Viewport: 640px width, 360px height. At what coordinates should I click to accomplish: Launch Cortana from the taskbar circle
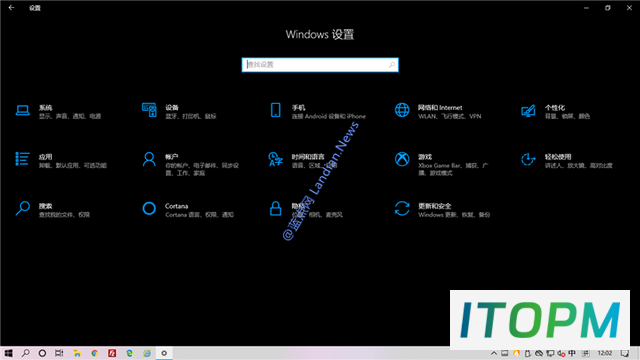click(42, 353)
